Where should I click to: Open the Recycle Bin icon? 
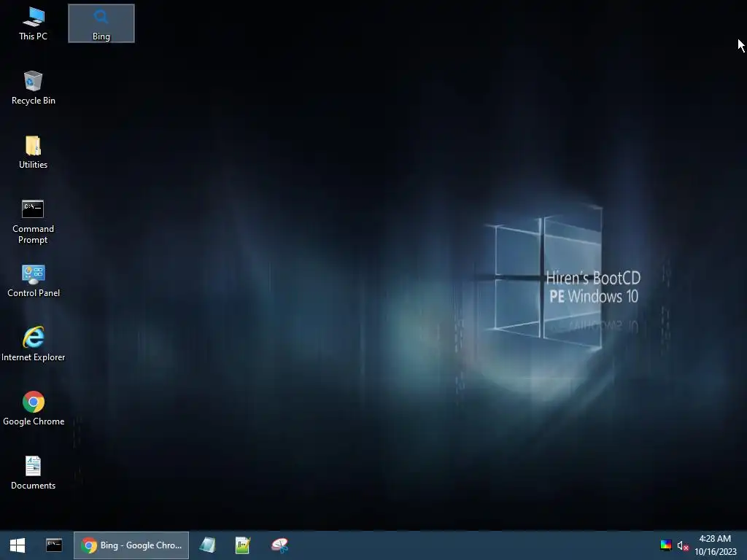click(x=34, y=88)
